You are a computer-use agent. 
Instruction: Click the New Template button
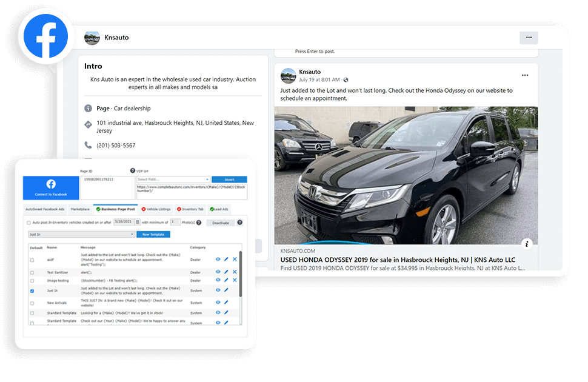point(153,234)
